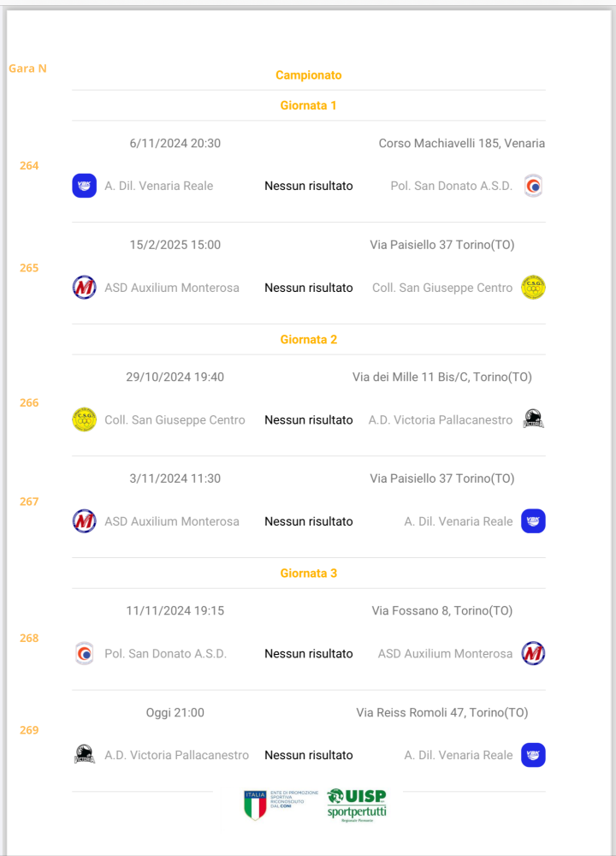Select the Giornata 3 heading
616x856 pixels.
click(308, 574)
